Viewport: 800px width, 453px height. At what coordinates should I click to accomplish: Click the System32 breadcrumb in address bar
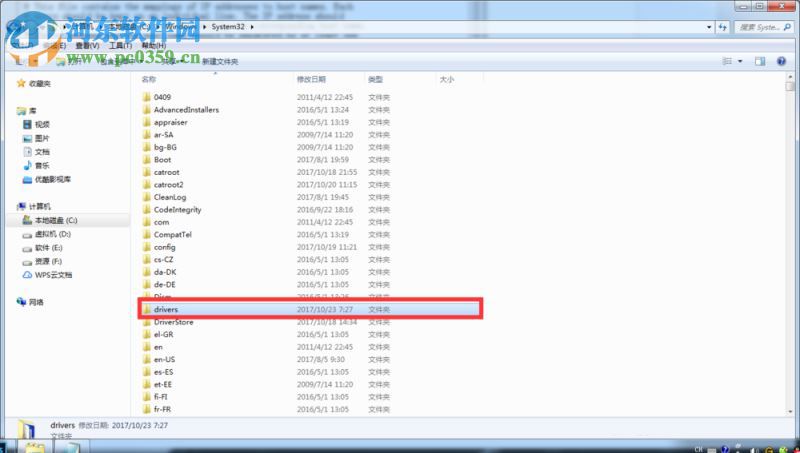click(x=228, y=27)
